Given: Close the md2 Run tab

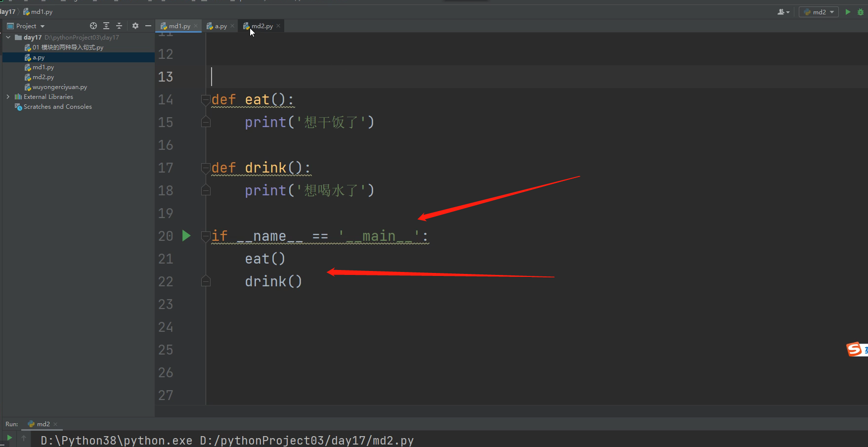Looking at the screenshot, I should point(55,424).
